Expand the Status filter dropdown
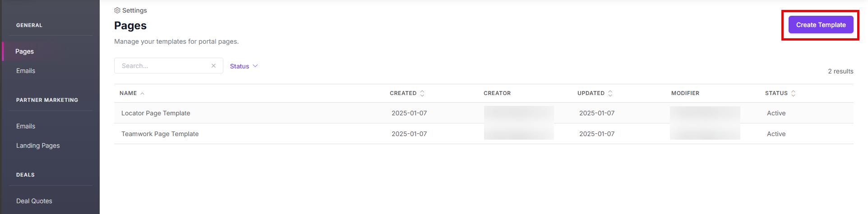Image resolution: width=868 pixels, height=214 pixels. pos(244,66)
